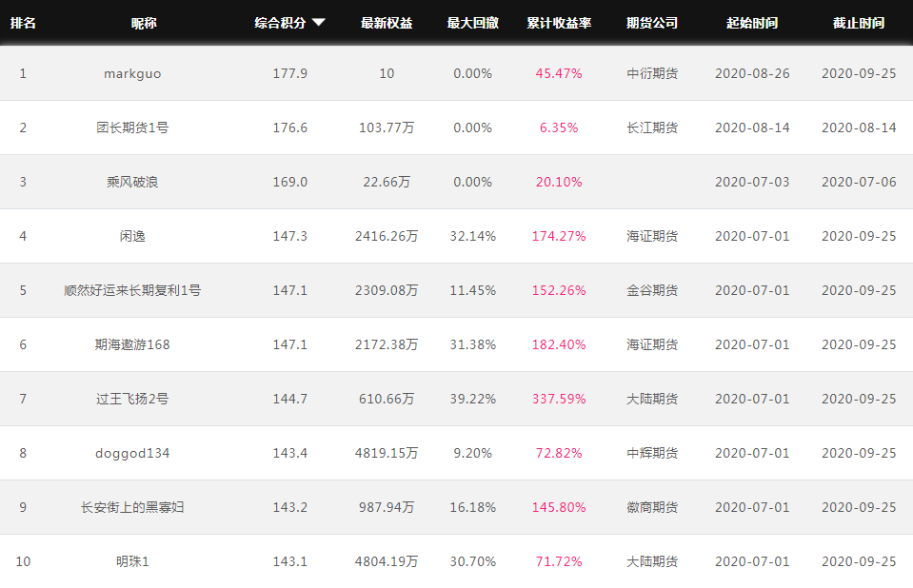This screenshot has width=913, height=588.
Task: Open the markguo nickname
Action: [132, 74]
